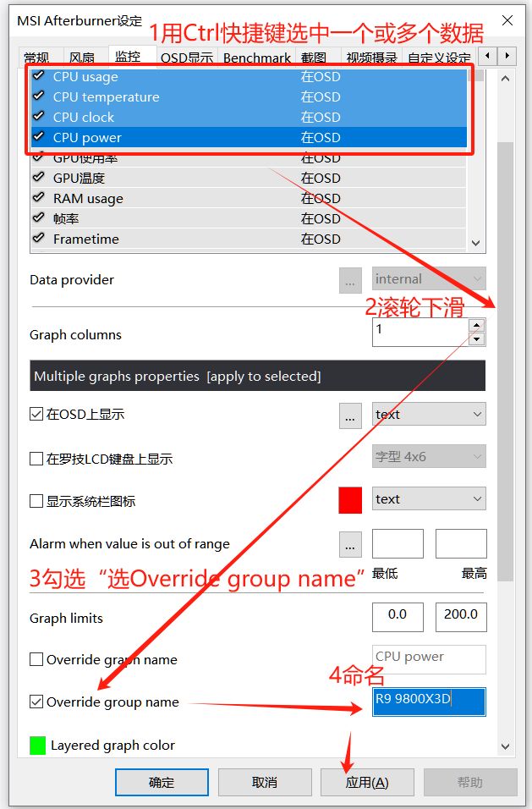Screen dimensions: 532x809
Task: Open the Alarm range ellipsis button
Action: [350, 544]
